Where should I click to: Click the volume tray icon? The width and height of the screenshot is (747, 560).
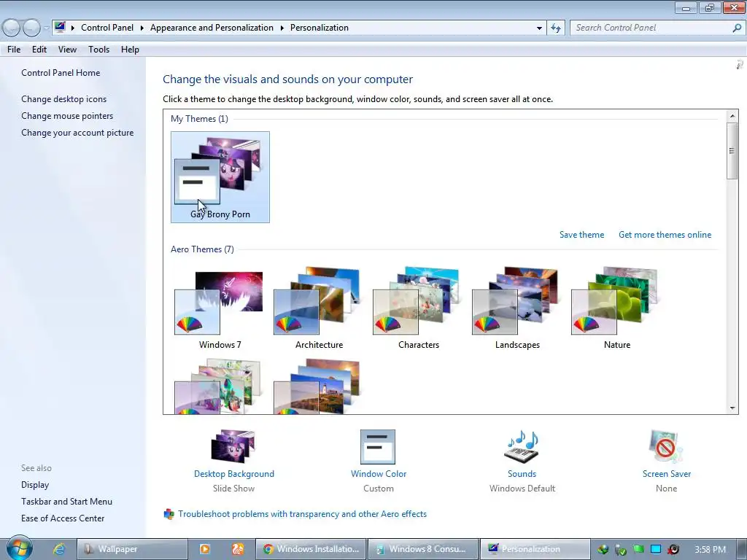673,550
